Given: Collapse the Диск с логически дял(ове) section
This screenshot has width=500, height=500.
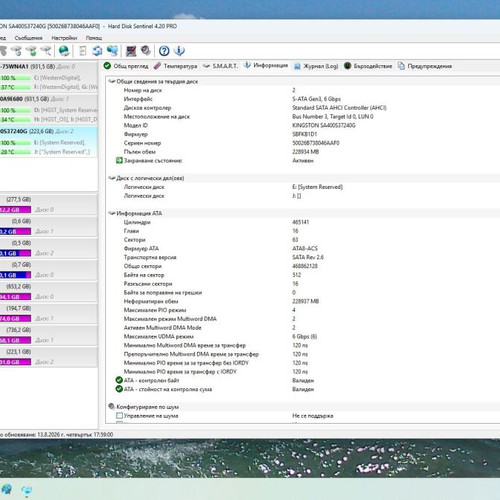Looking at the screenshot, I should pos(112,178).
